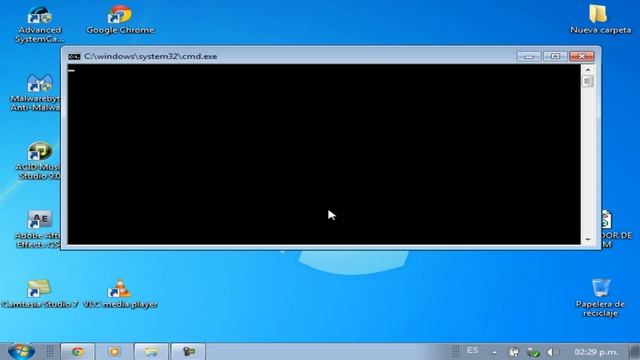Image resolution: width=640 pixels, height=360 pixels.
Task: Select the cmd taskbar button
Action: coord(188,351)
